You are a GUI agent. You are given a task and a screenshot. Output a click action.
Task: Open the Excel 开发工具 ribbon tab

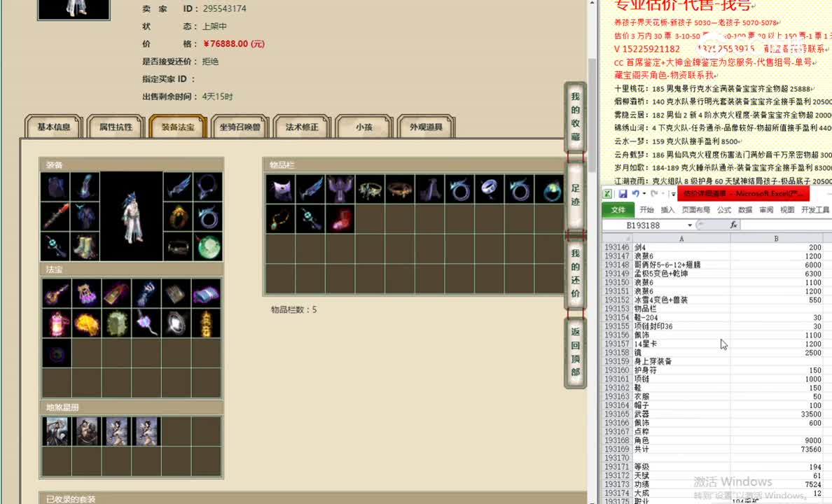[x=815, y=209]
